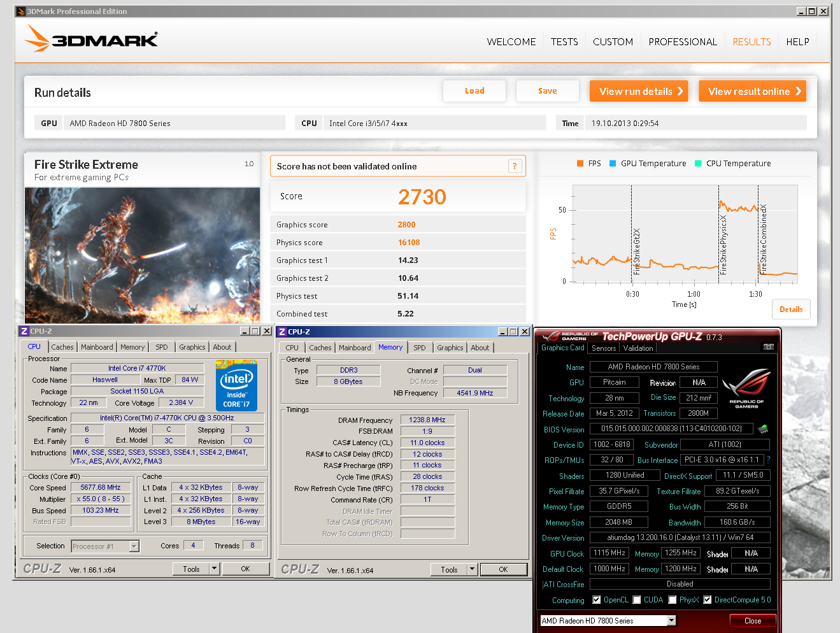Click the FireStrikeGt2X marker on the chart
This screenshot has height=633, width=840.
636,252
